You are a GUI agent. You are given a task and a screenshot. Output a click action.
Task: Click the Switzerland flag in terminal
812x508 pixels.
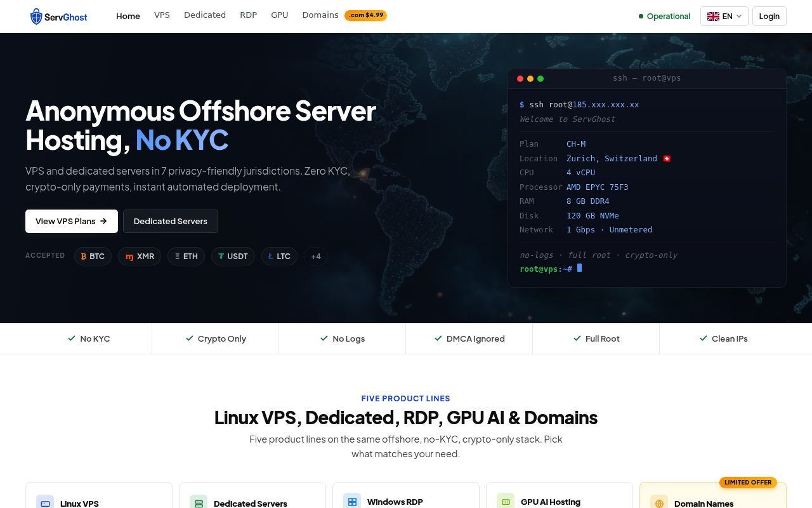click(x=667, y=159)
